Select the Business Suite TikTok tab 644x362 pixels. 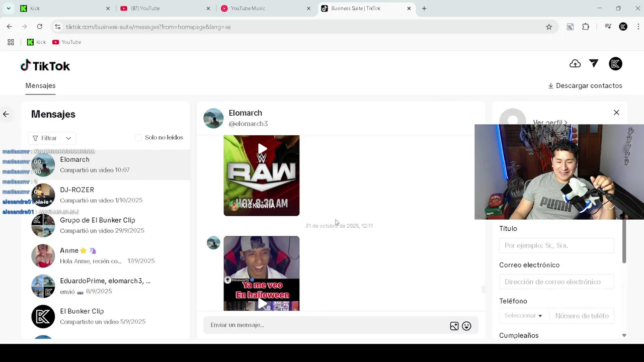pyautogui.click(x=367, y=9)
